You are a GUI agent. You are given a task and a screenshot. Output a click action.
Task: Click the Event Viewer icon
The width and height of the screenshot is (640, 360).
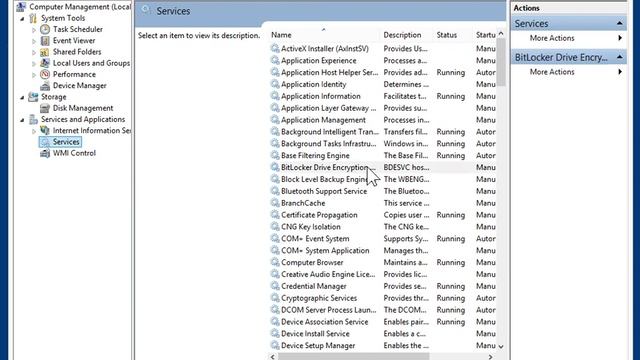45,40
